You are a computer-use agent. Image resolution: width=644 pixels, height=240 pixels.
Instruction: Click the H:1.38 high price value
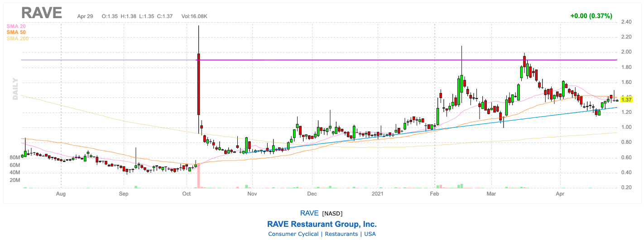[129, 16]
